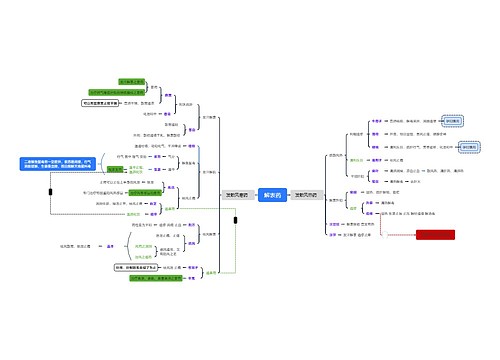Select the black text at far lower left
The height and width of the screenshot is (360, 500).
[x=75, y=246]
